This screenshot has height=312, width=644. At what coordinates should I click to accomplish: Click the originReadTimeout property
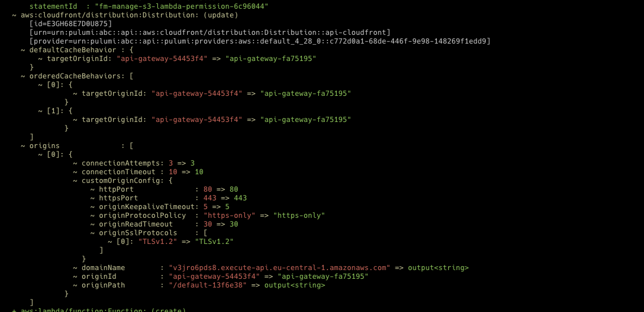135,224
